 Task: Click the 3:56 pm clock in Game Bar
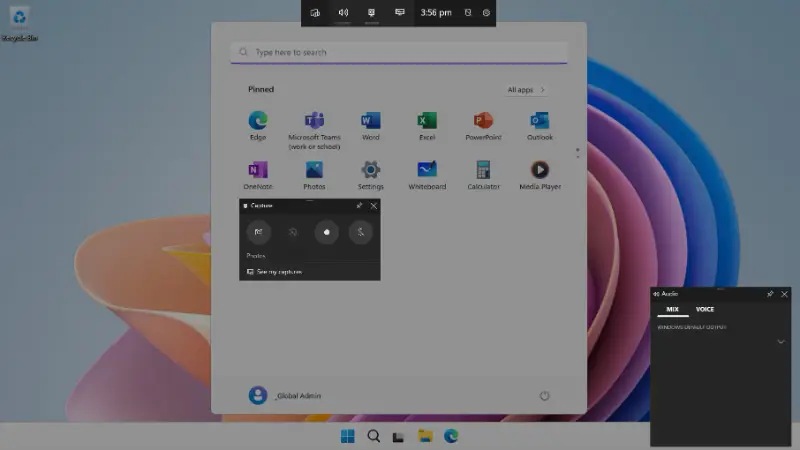tap(436, 13)
